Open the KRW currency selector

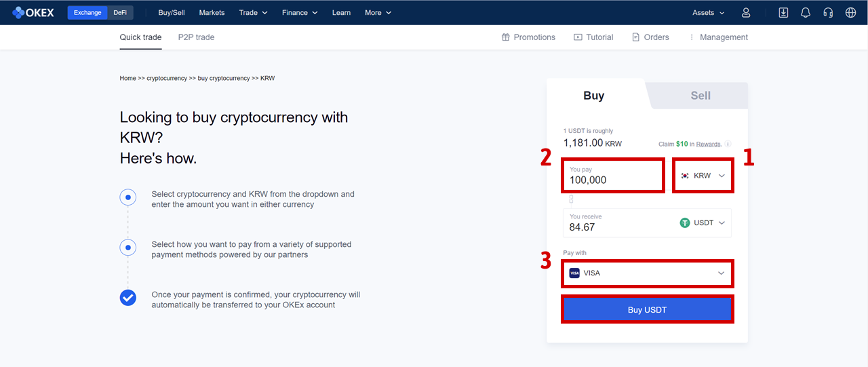click(703, 176)
